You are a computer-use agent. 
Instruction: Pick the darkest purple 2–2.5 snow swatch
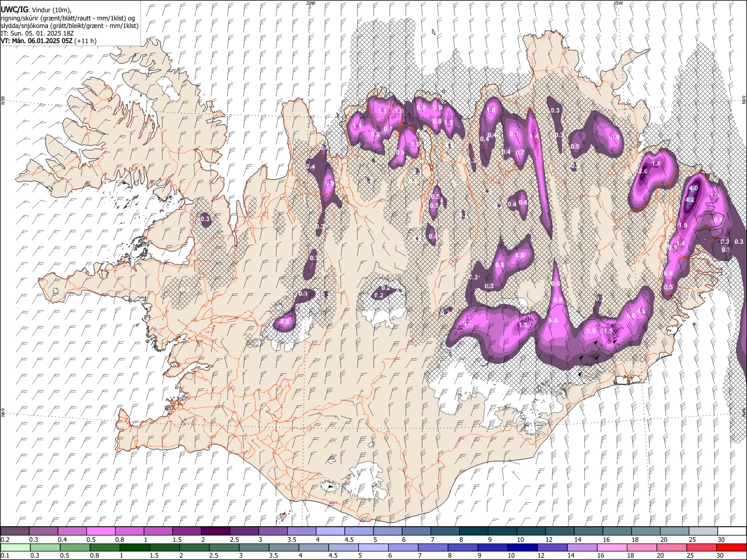coord(215,531)
